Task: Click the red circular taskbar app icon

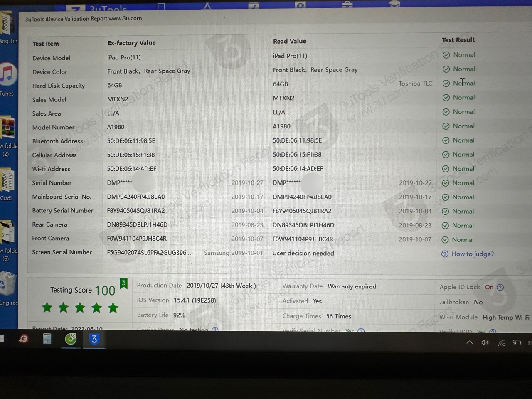Action: pyautogui.click(x=24, y=339)
